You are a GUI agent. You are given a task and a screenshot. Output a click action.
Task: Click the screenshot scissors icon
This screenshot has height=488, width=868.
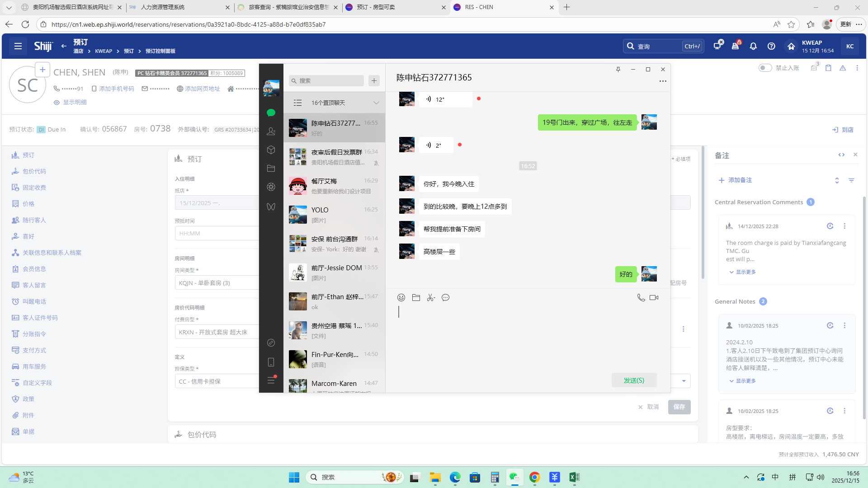click(431, 297)
